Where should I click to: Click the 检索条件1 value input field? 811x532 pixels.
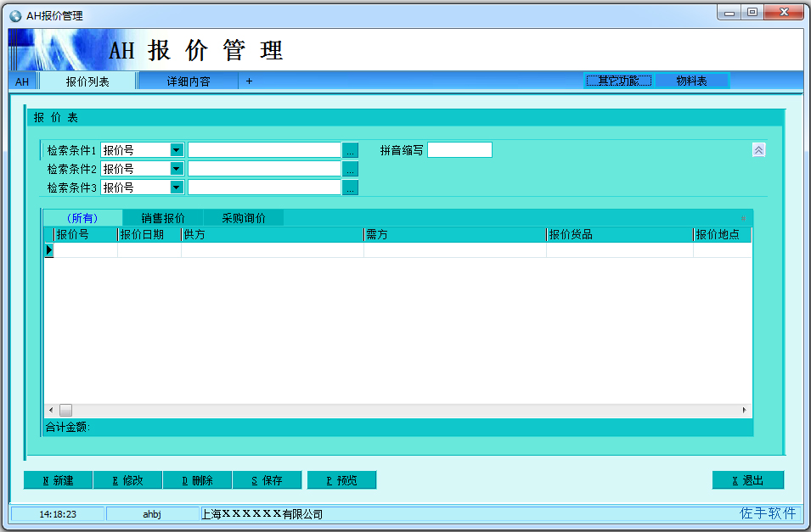[x=264, y=150]
